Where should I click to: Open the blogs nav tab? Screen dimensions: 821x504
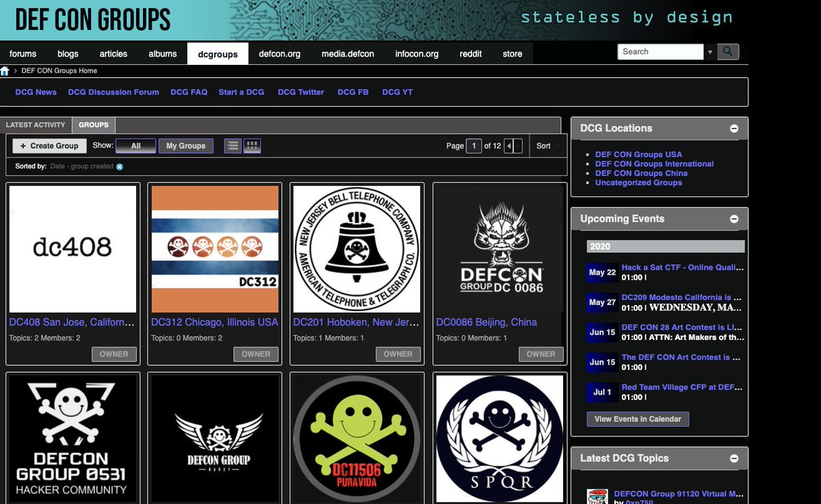point(68,54)
